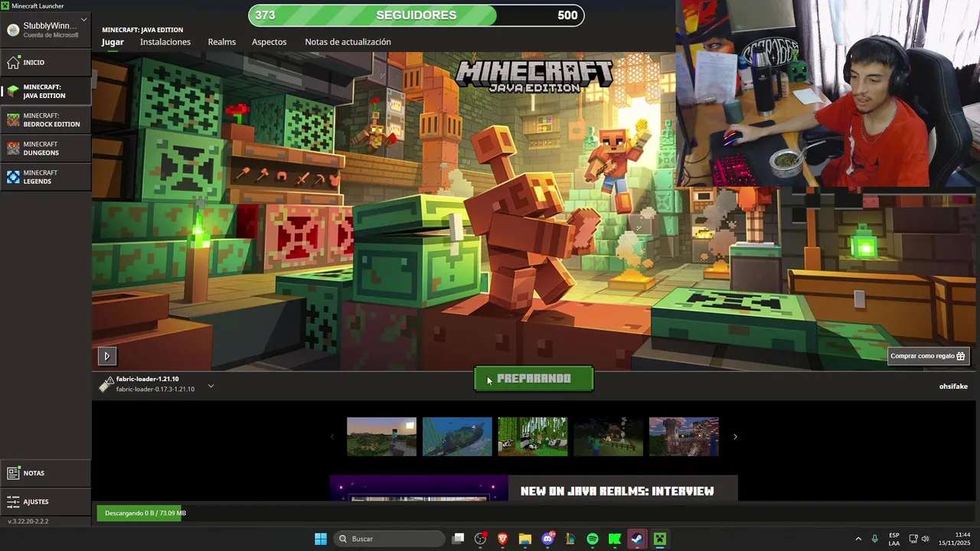
Task: Click Minecraft Launcher taskbar icon
Action: 660,539
